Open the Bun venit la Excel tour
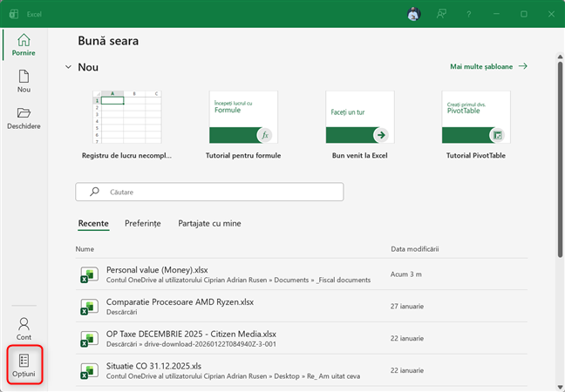The width and height of the screenshot is (565, 392). (358, 117)
